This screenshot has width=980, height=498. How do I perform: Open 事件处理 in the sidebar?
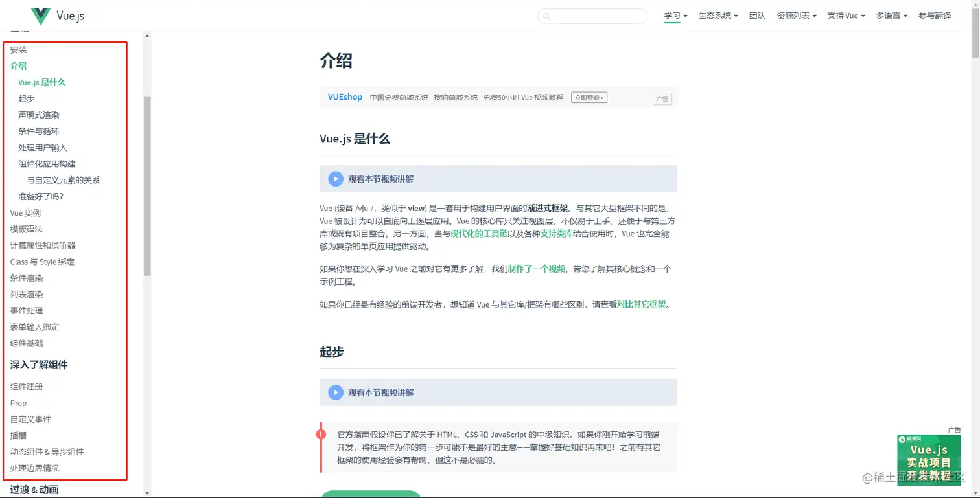click(27, 311)
